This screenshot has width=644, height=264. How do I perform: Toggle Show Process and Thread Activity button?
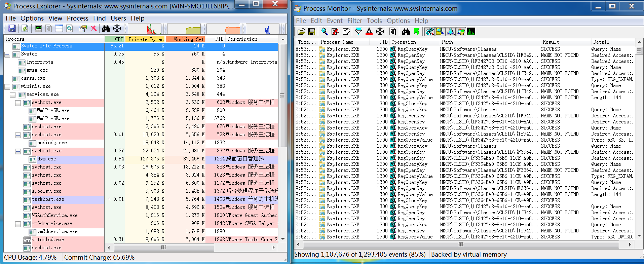[x=461, y=32]
